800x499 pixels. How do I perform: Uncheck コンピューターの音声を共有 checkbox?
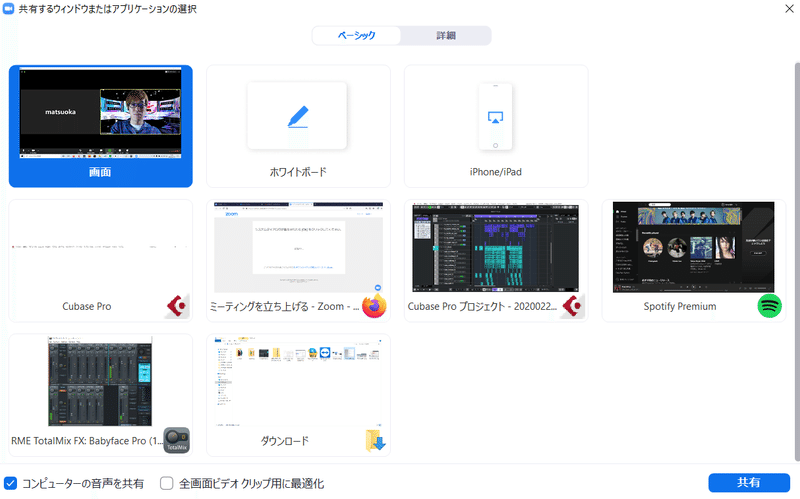coord(10,483)
